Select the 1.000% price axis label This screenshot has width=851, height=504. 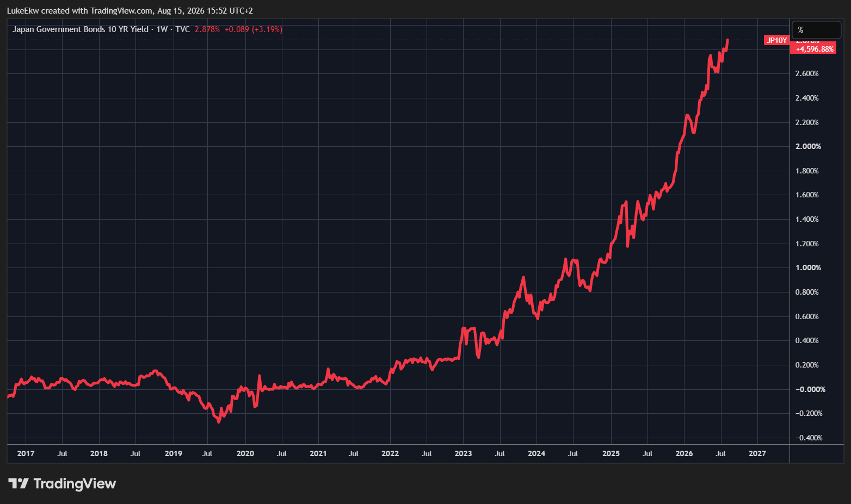click(809, 267)
